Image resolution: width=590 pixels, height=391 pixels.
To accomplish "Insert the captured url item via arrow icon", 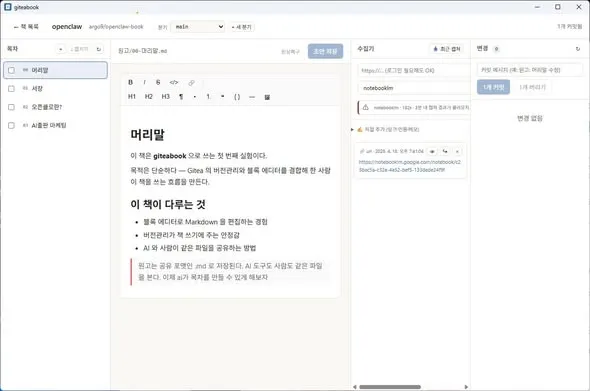I will (445, 151).
